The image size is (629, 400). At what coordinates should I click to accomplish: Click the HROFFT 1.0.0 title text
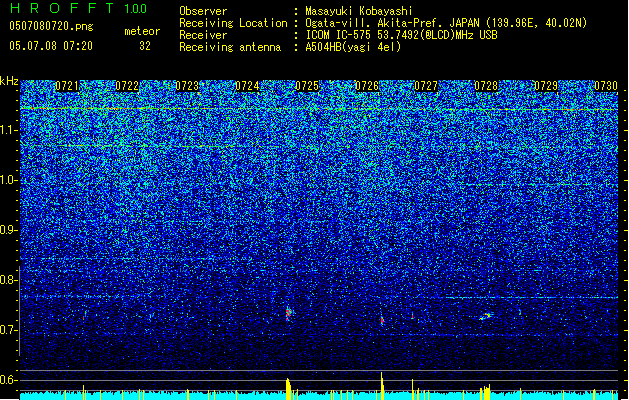point(79,8)
